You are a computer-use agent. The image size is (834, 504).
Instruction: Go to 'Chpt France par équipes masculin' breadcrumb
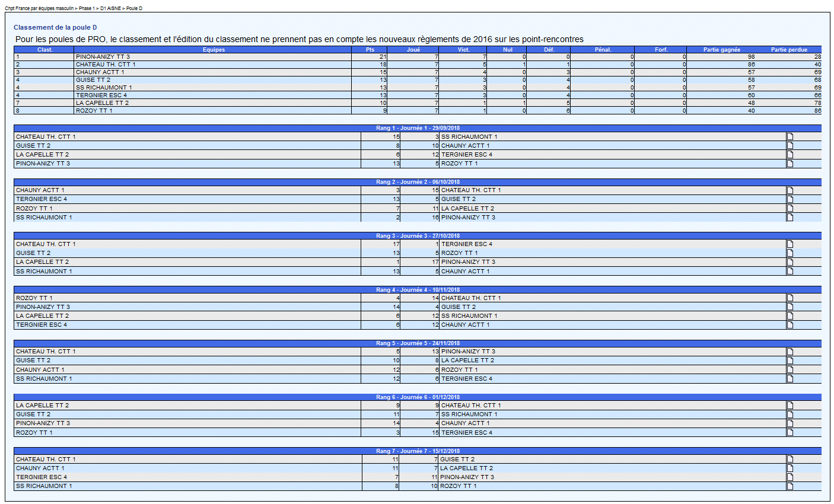pos(39,9)
